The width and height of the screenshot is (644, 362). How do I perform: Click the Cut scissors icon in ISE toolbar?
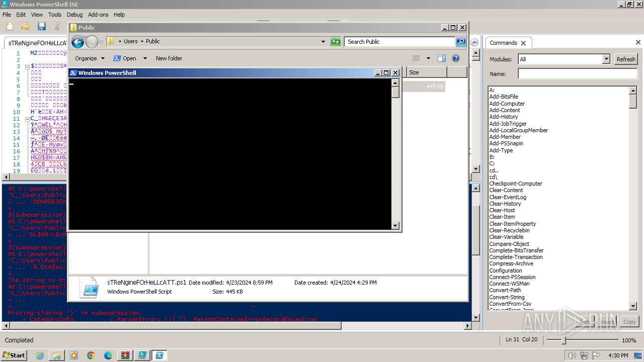(57, 26)
